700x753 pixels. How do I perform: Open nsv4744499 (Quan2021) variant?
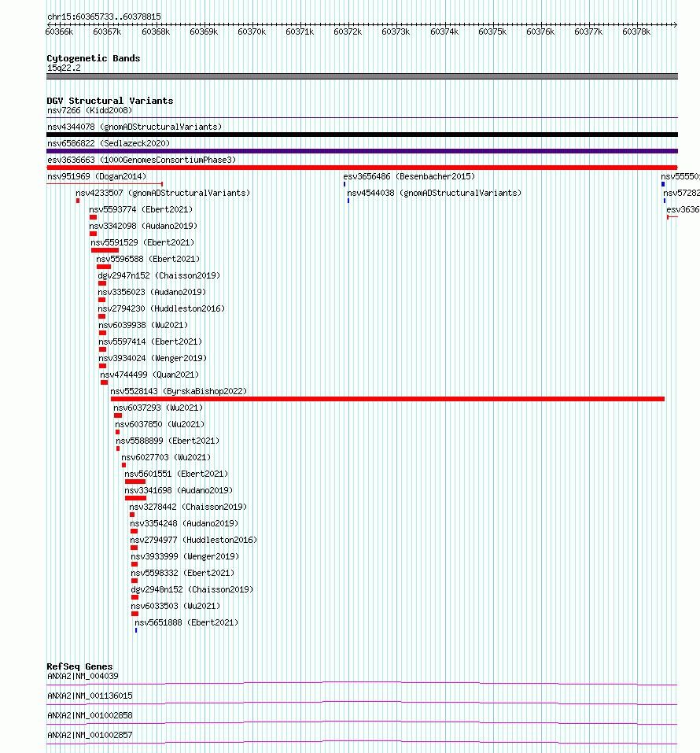pyautogui.click(x=149, y=375)
